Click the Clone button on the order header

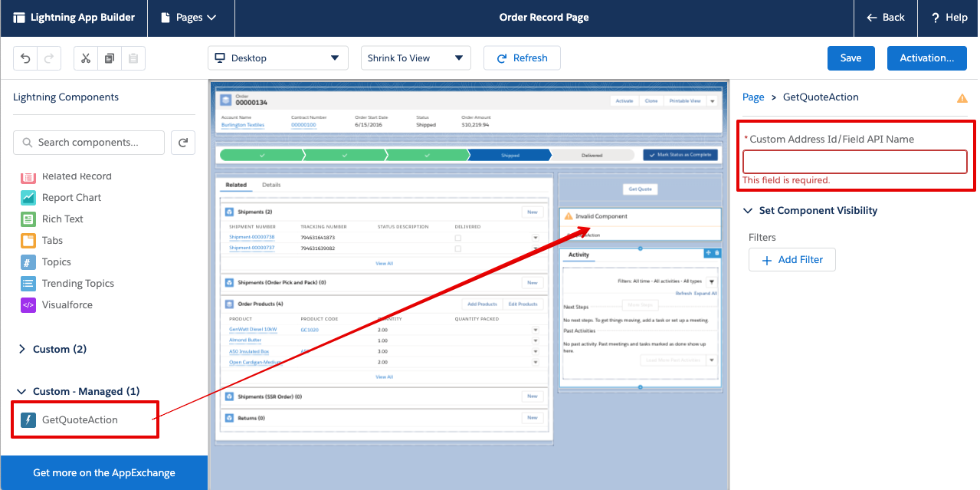pyautogui.click(x=651, y=101)
